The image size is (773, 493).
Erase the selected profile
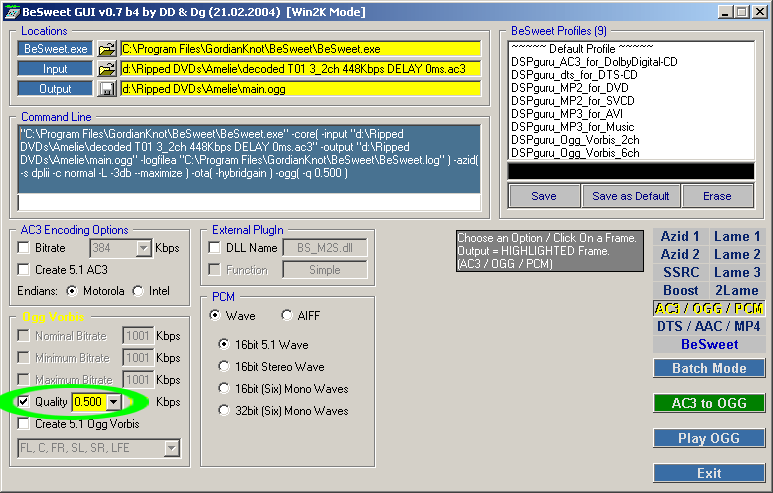[x=717, y=196]
